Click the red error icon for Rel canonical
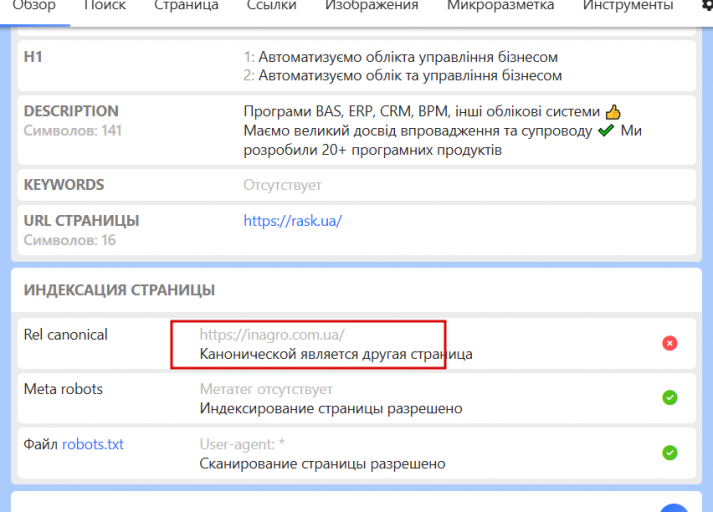713x512 pixels. tap(669, 343)
